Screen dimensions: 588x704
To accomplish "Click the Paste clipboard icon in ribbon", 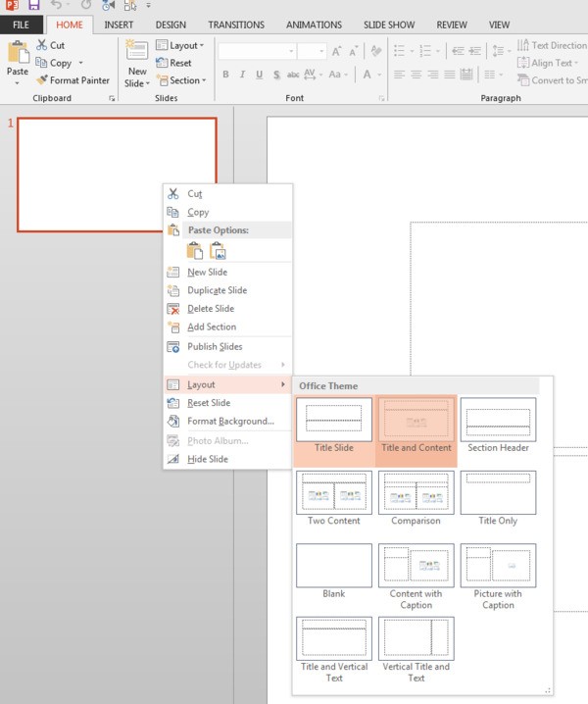I will click(x=18, y=54).
